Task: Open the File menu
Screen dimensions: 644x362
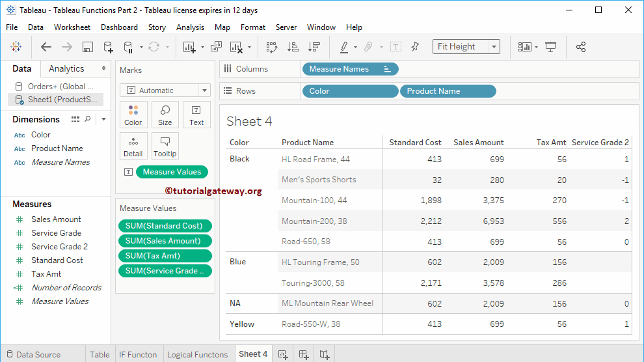Action: coord(12,27)
